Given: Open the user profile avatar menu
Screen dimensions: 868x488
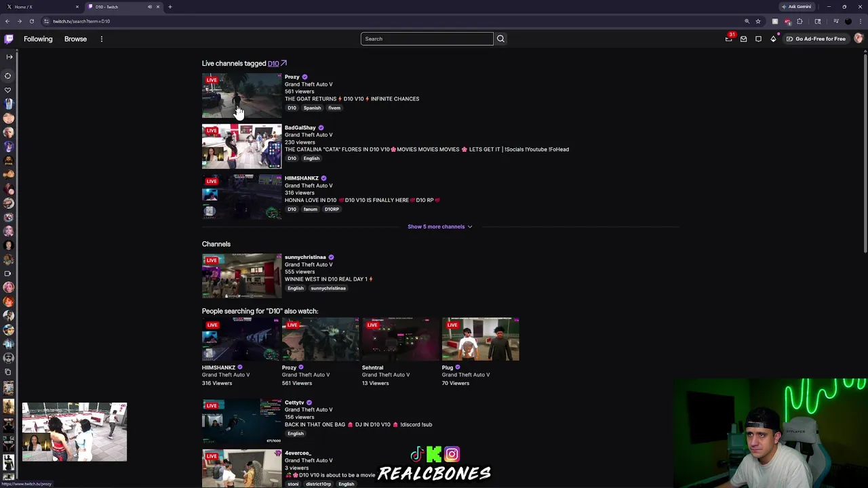Looking at the screenshot, I should pos(859,39).
